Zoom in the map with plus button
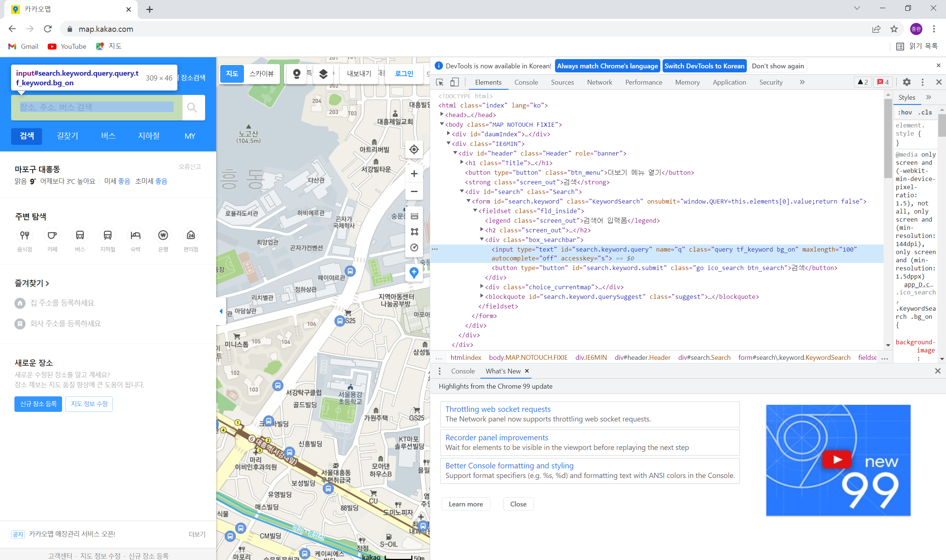The height and width of the screenshot is (560, 946). click(x=414, y=174)
